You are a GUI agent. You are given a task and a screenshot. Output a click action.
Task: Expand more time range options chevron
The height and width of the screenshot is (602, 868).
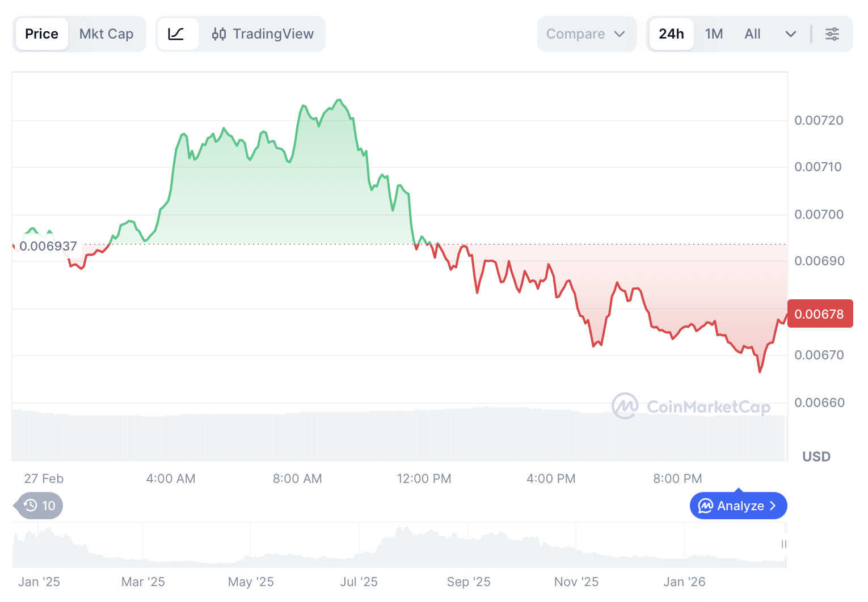point(790,34)
